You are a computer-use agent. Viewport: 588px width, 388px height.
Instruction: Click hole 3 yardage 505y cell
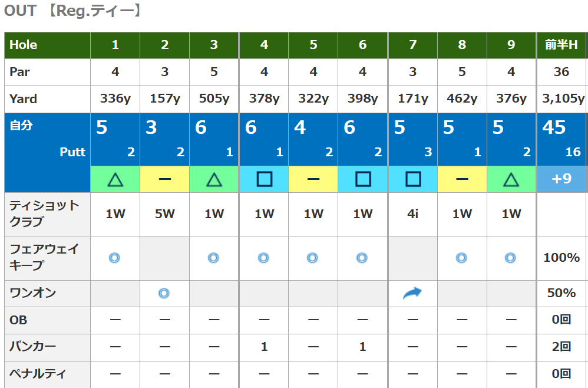[x=214, y=99]
